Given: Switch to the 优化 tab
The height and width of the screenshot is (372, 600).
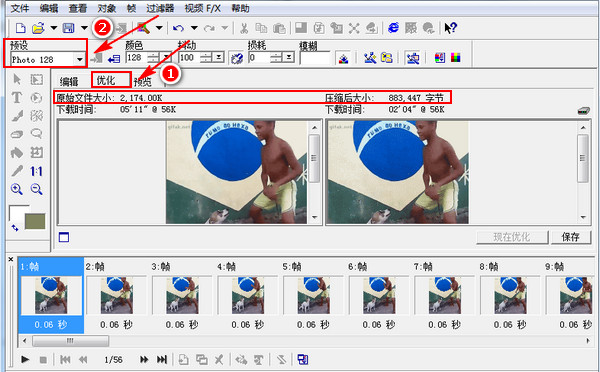Looking at the screenshot, I should [106, 80].
